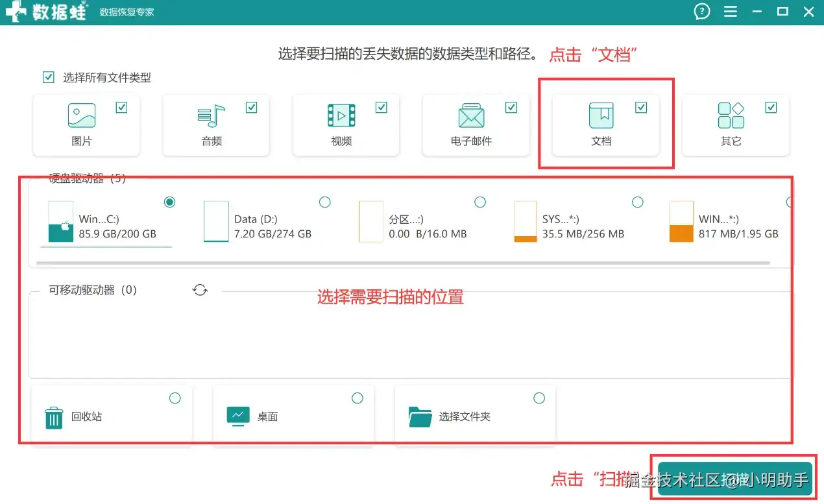Click the 817 MB/1.95 GB text

738,234
